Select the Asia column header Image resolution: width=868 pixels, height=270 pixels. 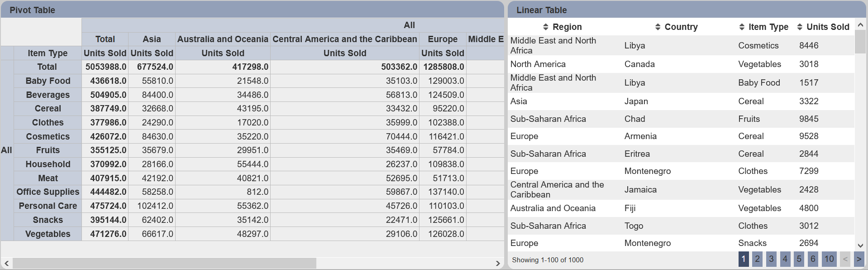152,39
